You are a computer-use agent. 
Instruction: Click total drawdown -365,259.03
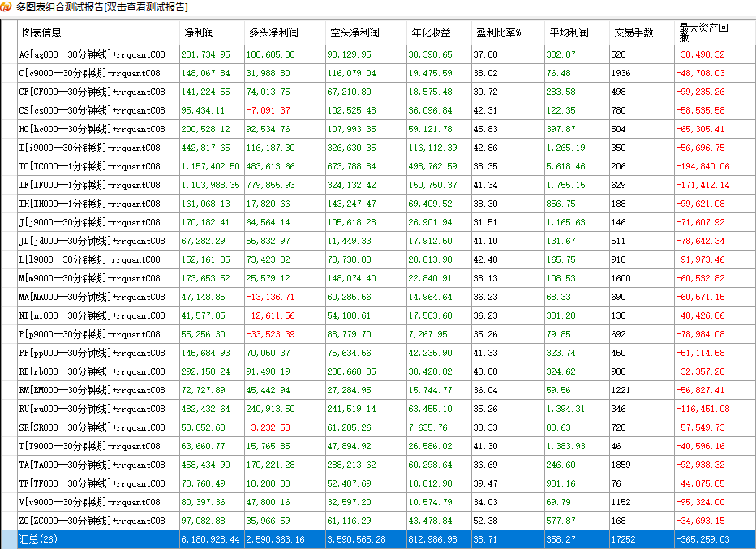[702, 539]
